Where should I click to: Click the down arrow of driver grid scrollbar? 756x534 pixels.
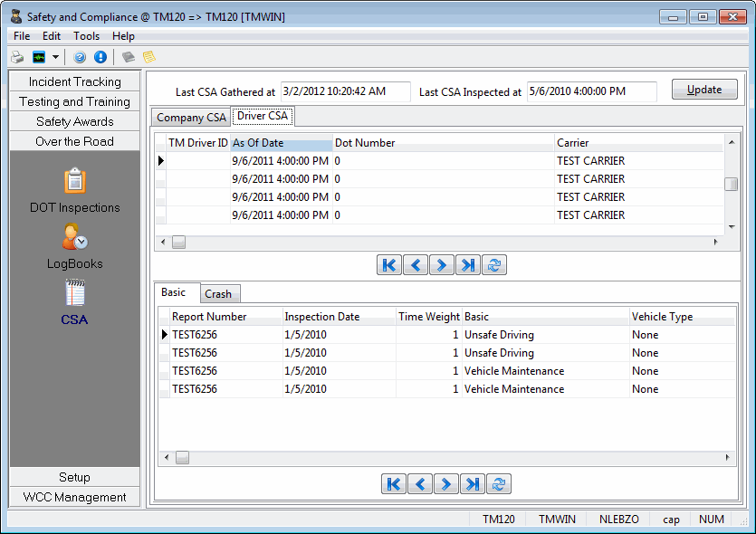[732, 226]
